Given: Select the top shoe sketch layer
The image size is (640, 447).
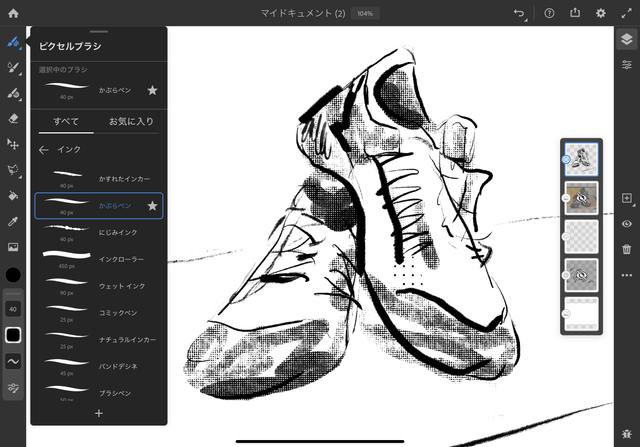Looking at the screenshot, I should pos(581,159).
